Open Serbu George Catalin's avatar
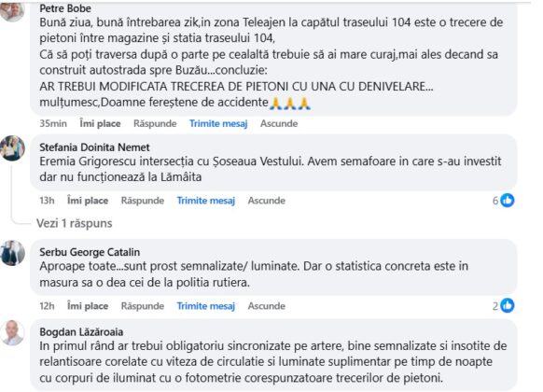 (x=12, y=253)
